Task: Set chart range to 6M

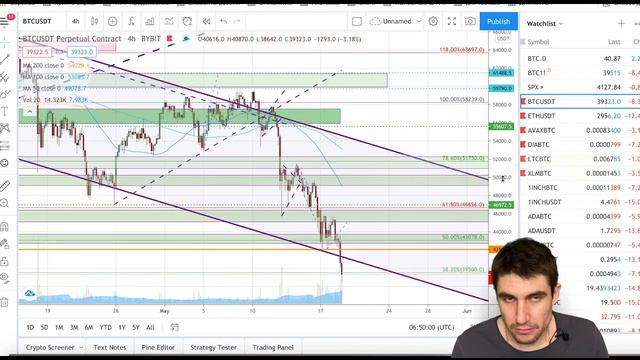Action: point(89,327)
